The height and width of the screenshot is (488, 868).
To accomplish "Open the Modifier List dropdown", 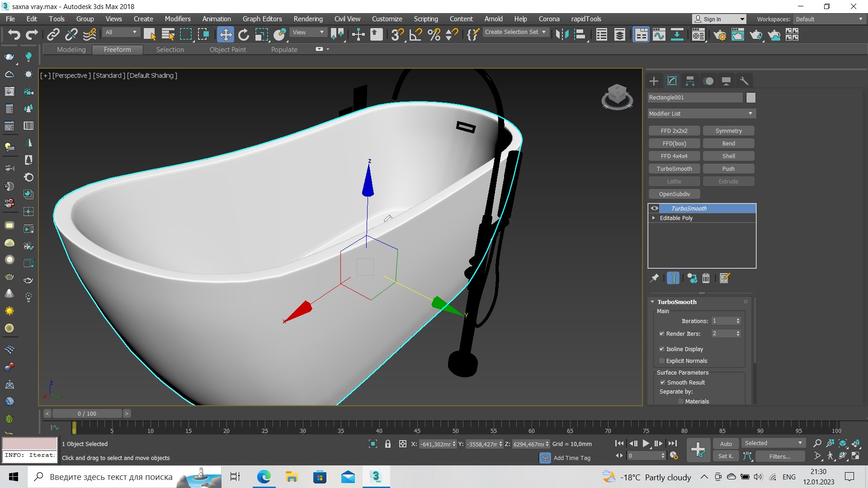I will click(x=702, y=113).
